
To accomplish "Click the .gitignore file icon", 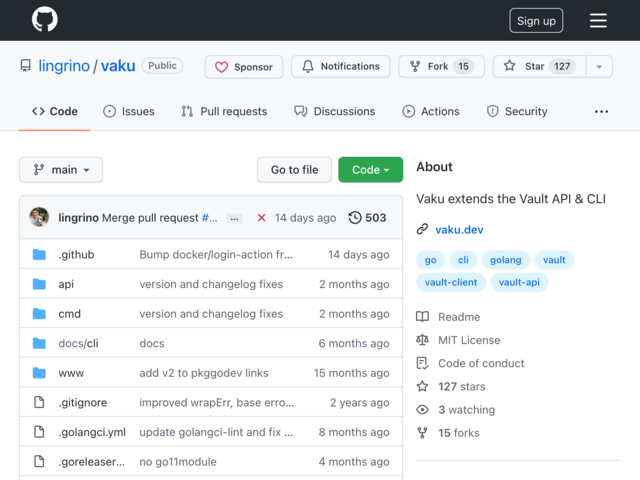I will coord(39,402).
